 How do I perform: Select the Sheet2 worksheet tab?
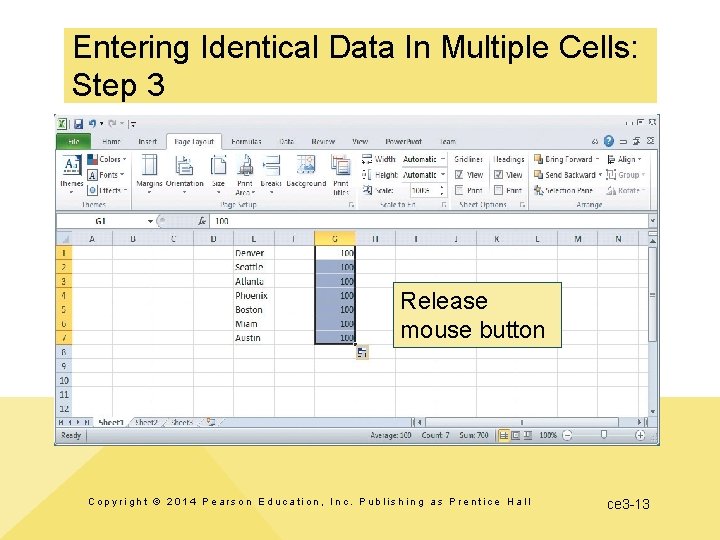tap(146, 422)
